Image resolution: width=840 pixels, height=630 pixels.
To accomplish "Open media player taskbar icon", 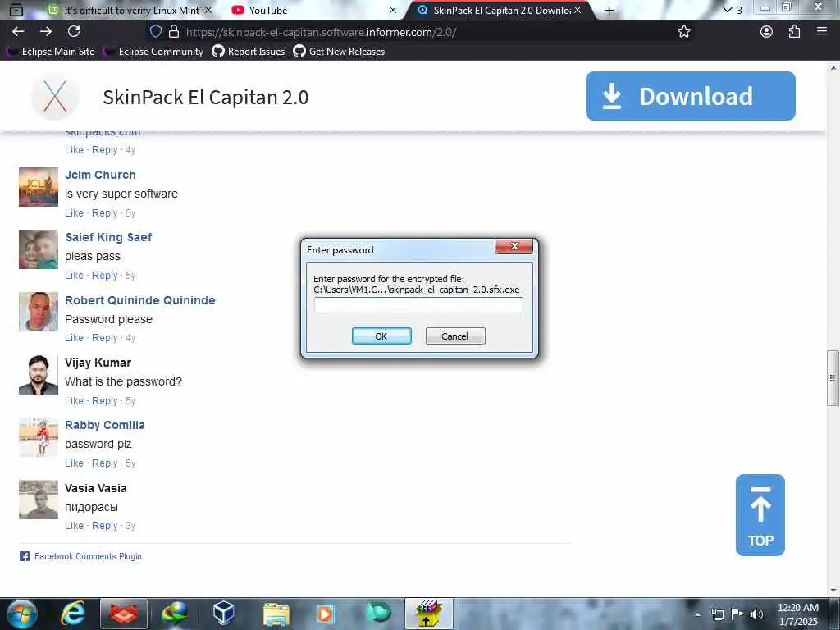I will 325,614.
